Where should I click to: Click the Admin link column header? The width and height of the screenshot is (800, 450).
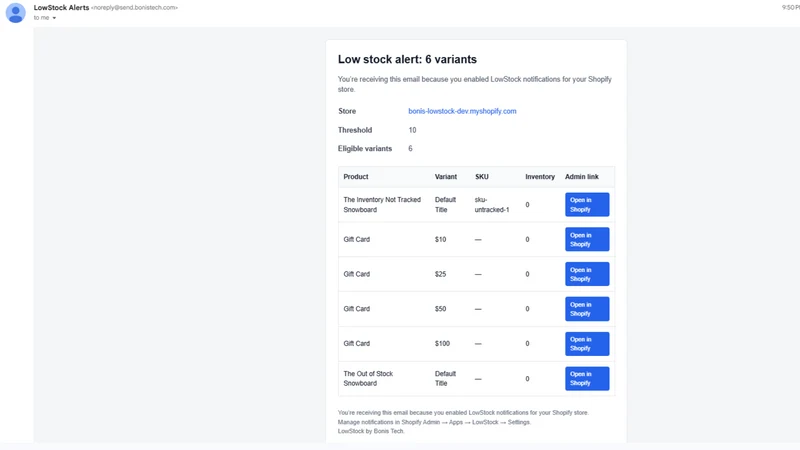coord(582,177)
